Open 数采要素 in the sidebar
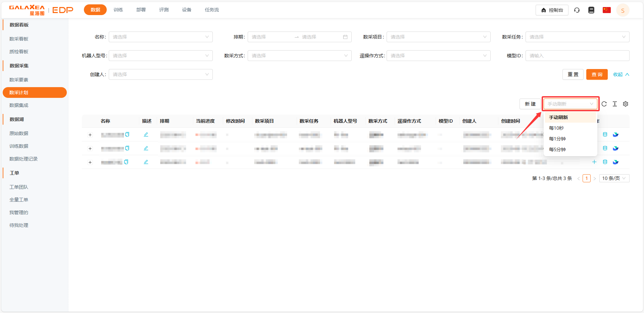Viewport: 644px width, 313px height. [19, 80]
